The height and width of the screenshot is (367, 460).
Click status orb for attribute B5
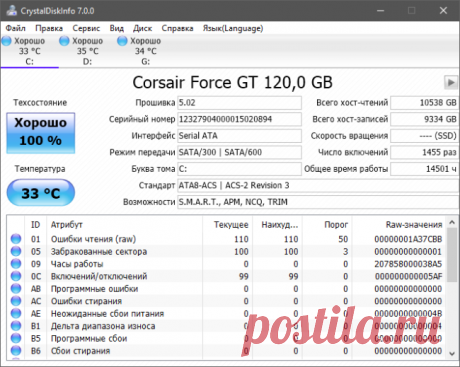click(16, 338)
